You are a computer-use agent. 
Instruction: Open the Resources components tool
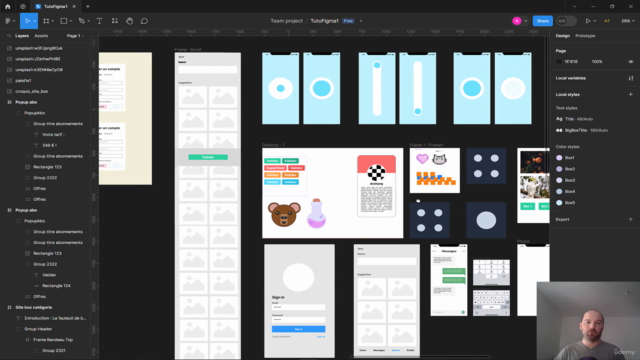click(115, 21)
